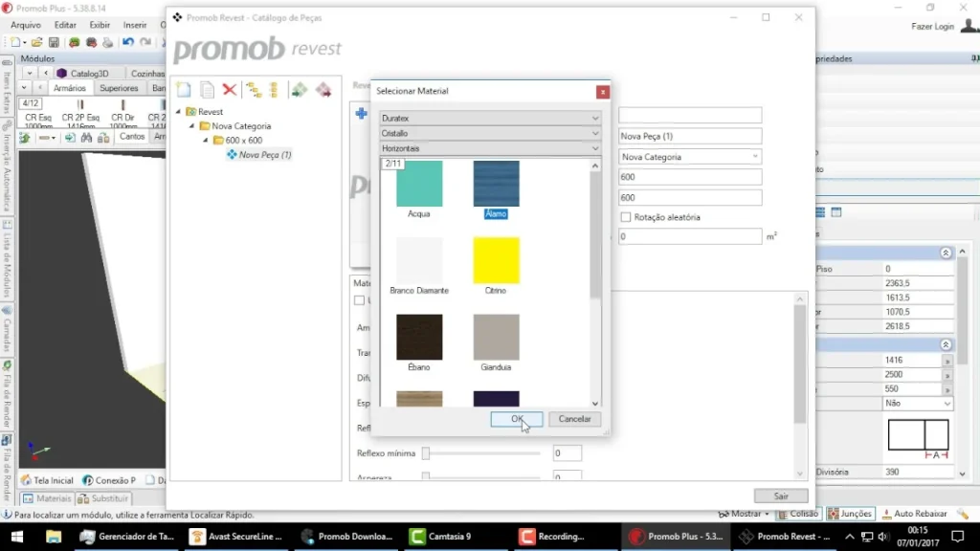
Task: Click the red delete X icon in Revest toolbar
Action: click(230, 90)
